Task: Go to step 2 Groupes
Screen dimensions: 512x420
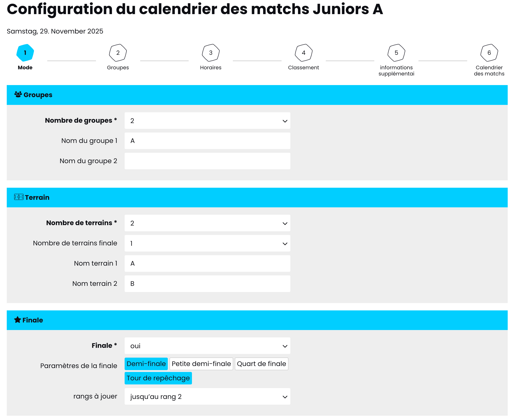Action: pos(118,53)
